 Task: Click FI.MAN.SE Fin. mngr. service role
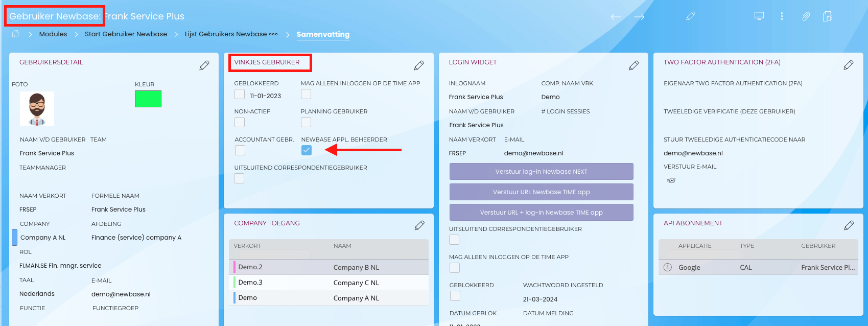coord(60,266)
